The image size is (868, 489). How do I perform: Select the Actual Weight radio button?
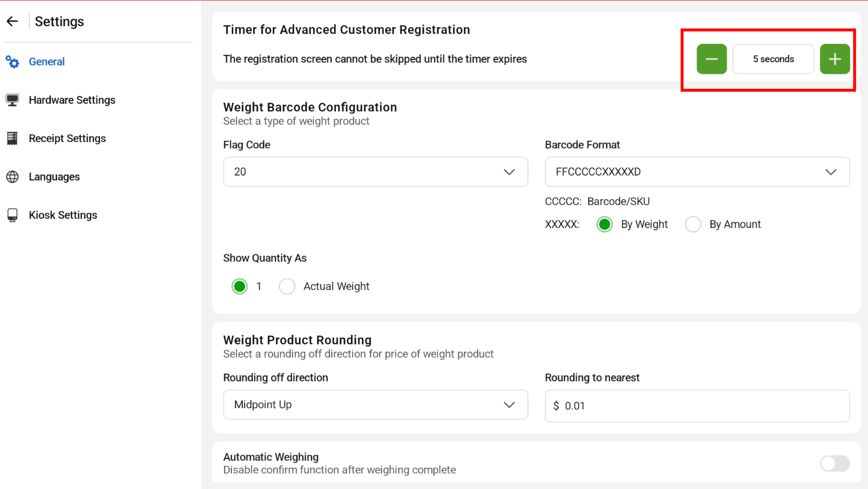point(287,286)
